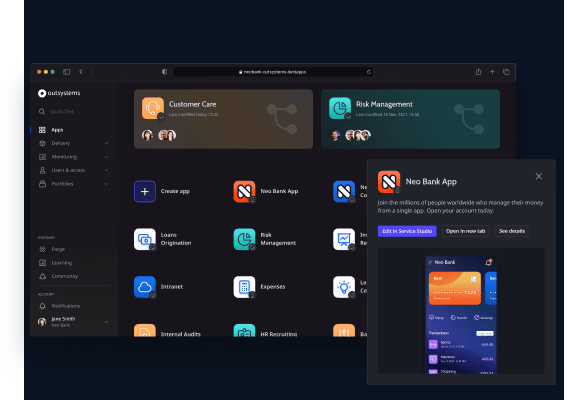Screen dimensions: 567x400
Task: Close the Neo Bank App panel
Action: tap(539, 176)
